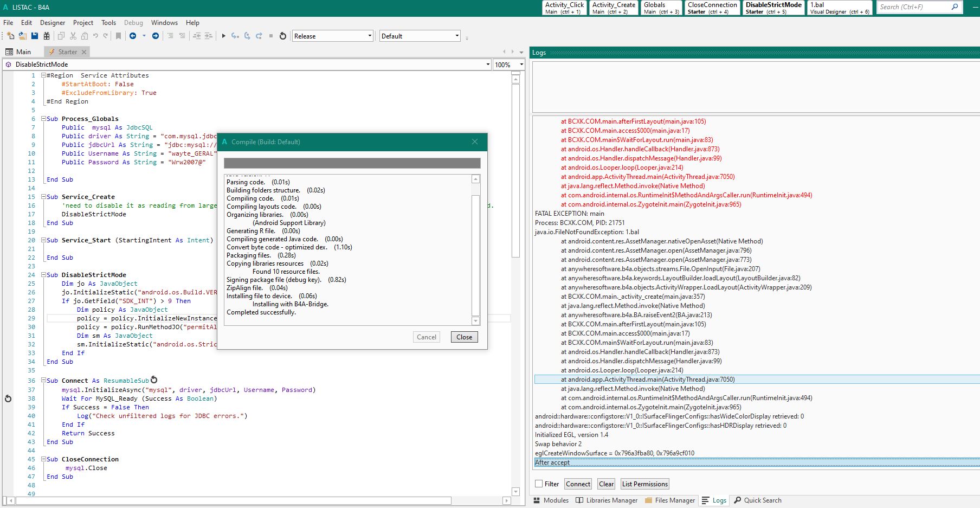Screen dimensions: 980x508
Task: Click the Save file toolbar icon
Action: coord(35,36)
